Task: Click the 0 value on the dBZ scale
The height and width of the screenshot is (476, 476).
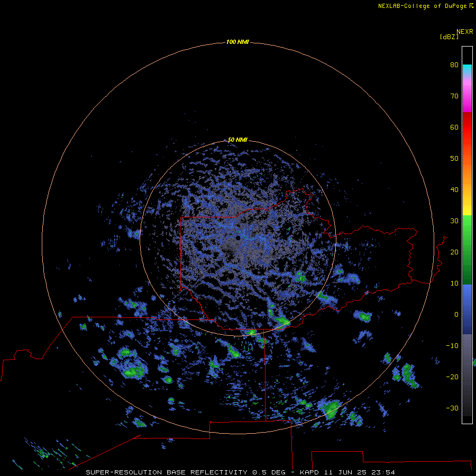Action: [x=456, y=315]
